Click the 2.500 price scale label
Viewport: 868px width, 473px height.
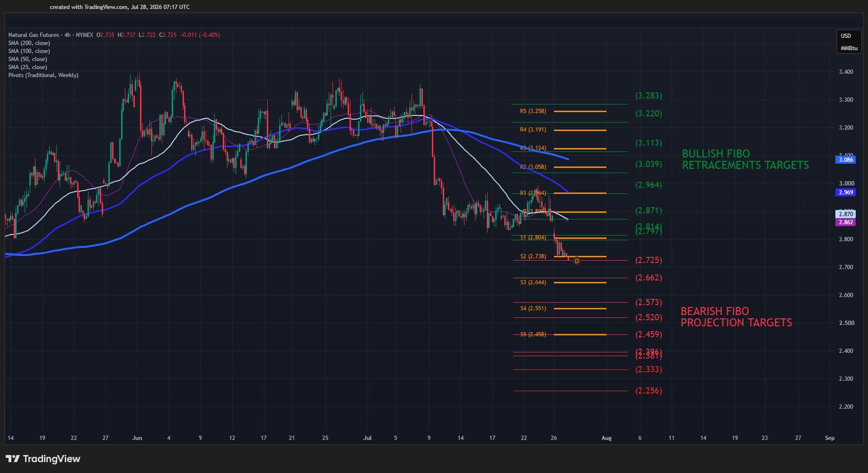coord(846,323)
